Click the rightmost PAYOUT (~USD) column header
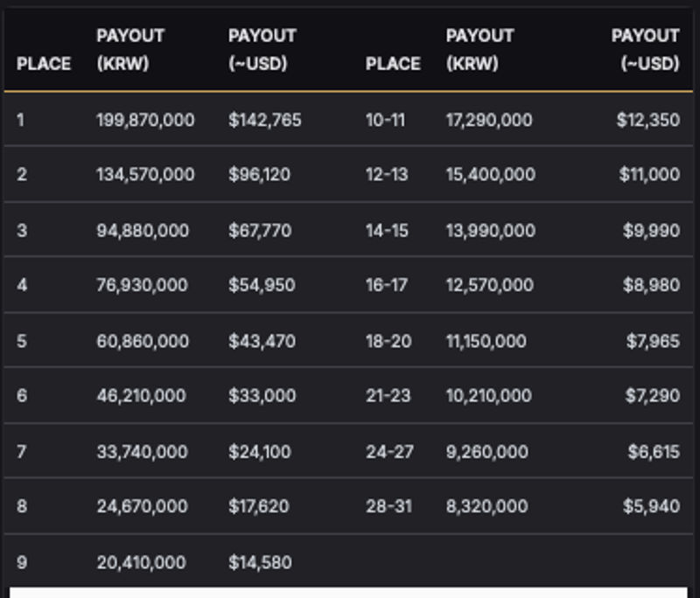 pos(646,49)
